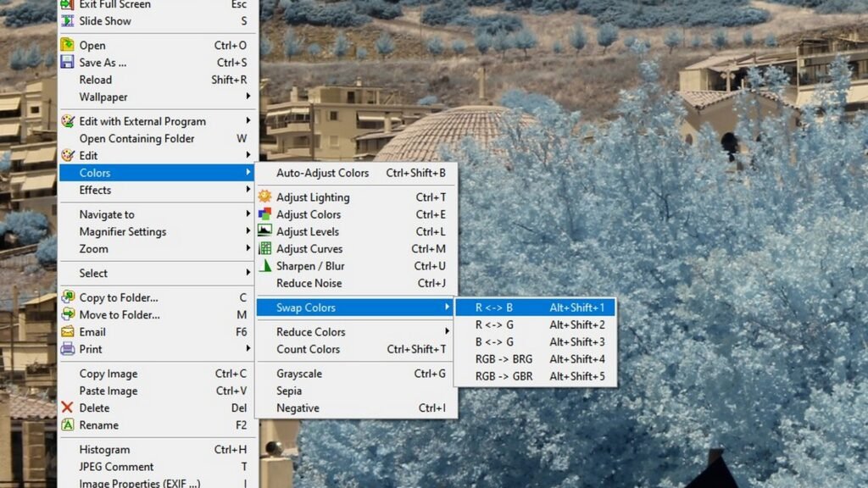Select RGB -> BRG option

(535, 358)
